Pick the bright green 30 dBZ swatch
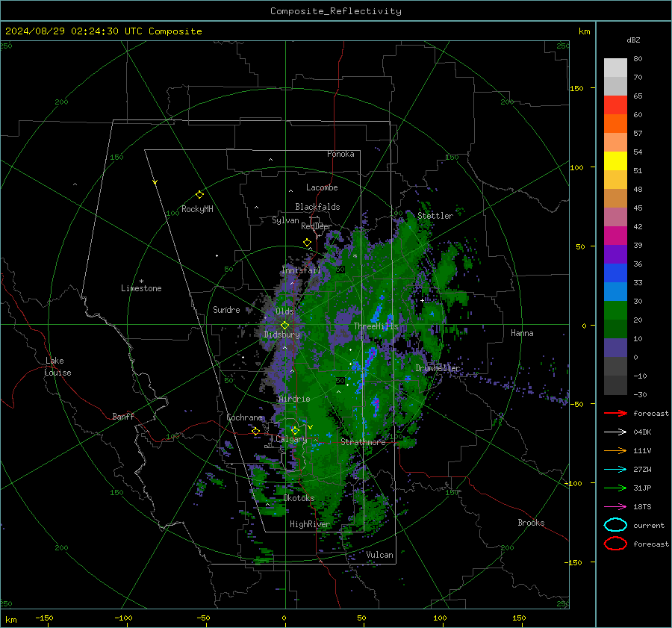 point(615,311)
